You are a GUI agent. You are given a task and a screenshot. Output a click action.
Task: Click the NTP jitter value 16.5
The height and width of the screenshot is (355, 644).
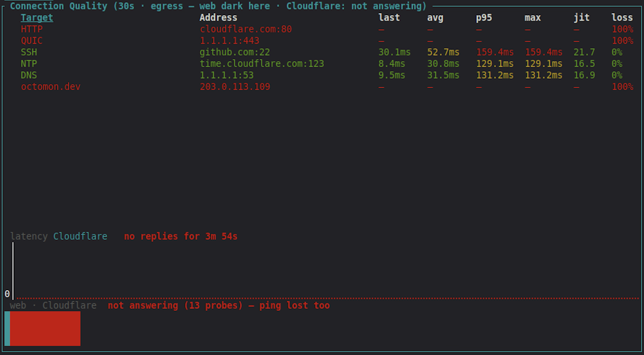pos(584,64)
